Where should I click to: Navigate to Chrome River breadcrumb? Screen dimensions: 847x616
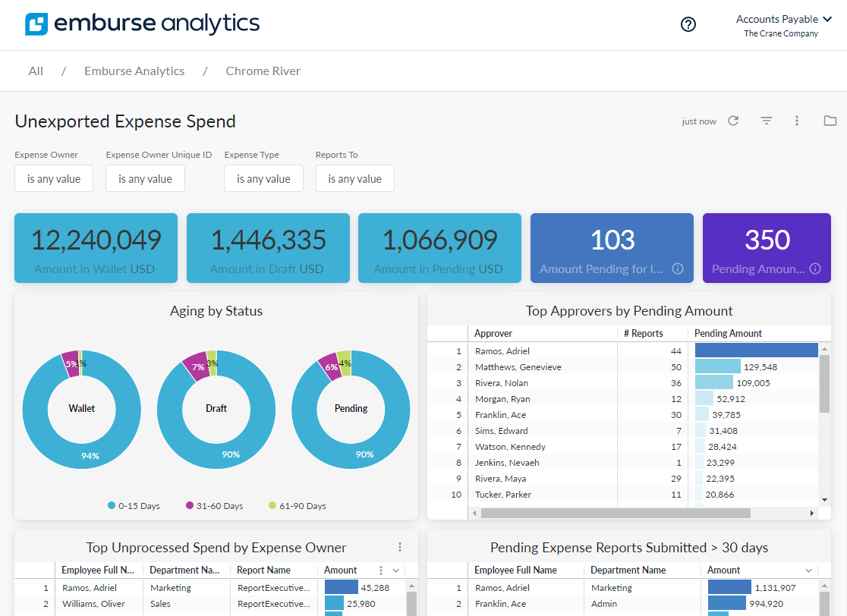coord(263,71)
